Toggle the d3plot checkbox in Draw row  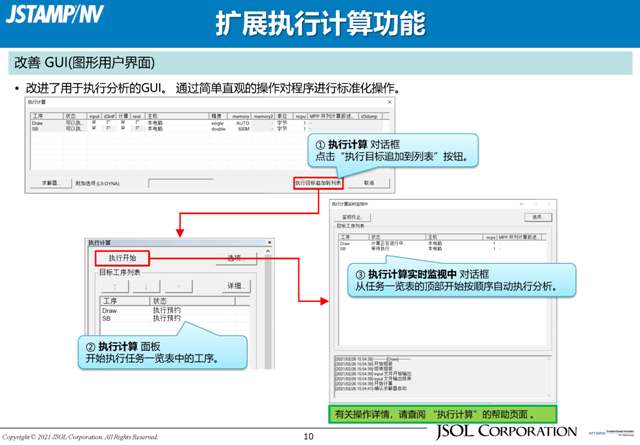click(108, 123)
